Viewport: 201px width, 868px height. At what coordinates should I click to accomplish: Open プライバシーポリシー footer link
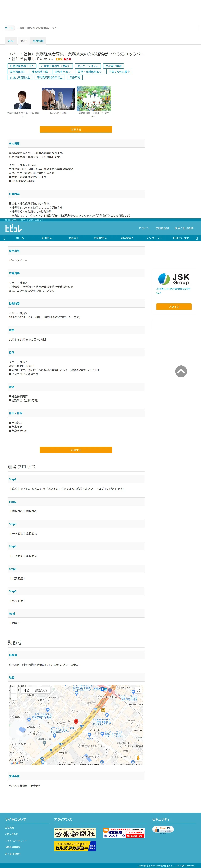coord(16,841)
